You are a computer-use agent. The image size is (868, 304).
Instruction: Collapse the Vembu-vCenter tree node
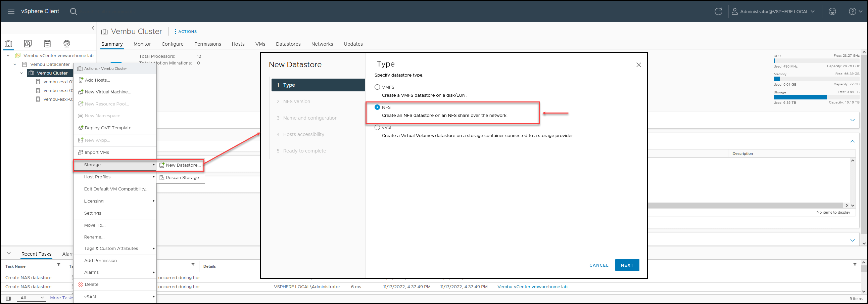tap(8, 55)
